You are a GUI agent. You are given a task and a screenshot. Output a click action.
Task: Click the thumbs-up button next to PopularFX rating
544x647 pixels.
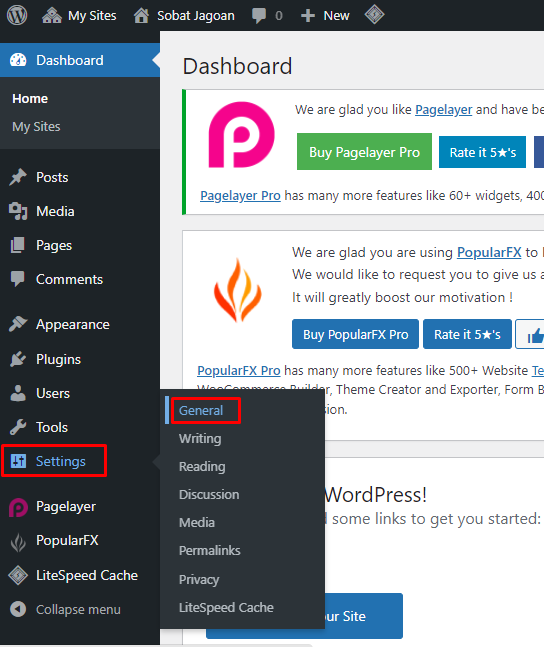click(532, 334)
